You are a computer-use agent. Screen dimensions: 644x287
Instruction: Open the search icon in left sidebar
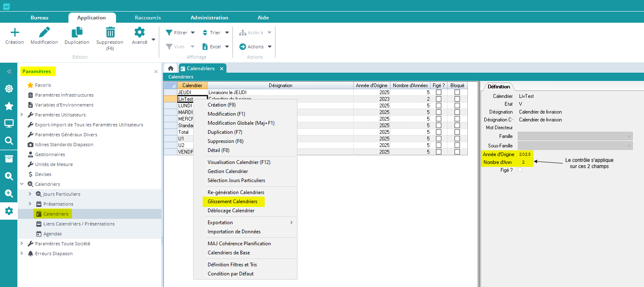(x=9, y=141)
